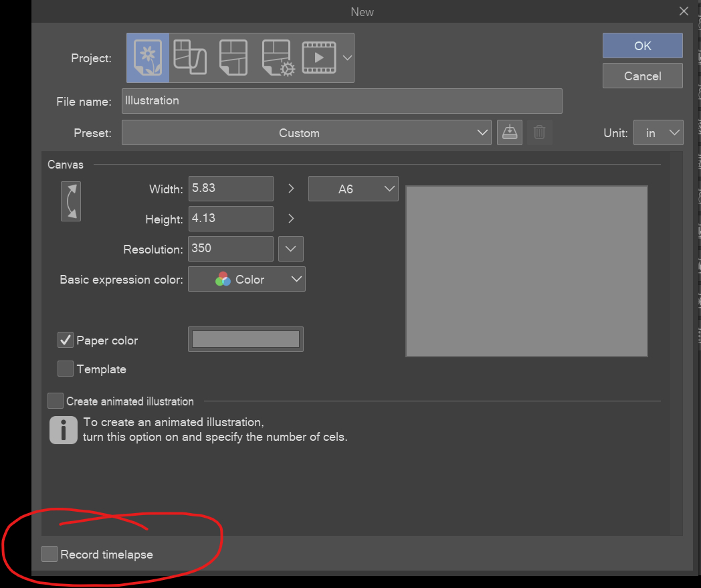The image size is (701, 588).
Task: Open the Unit dropdown
Action: click(x=658, y=132)
